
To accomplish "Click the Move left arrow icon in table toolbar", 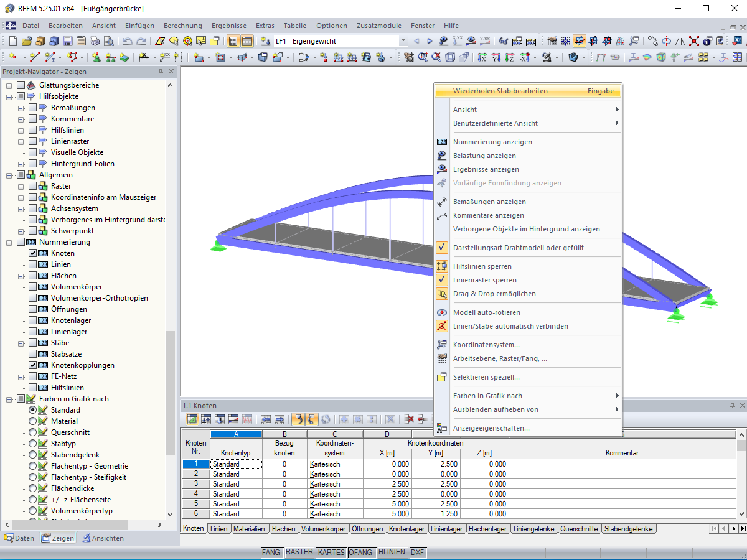I will (266, 419).
